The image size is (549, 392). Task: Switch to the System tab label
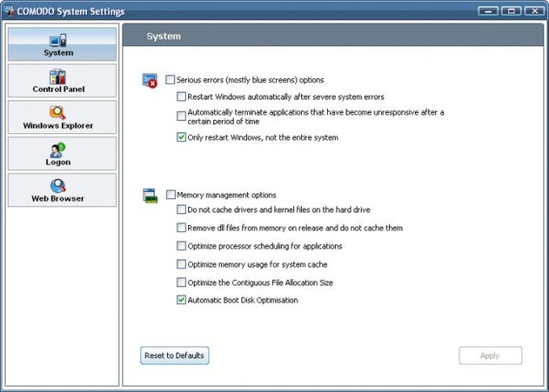pyautogui.click(x=58, y=52)
